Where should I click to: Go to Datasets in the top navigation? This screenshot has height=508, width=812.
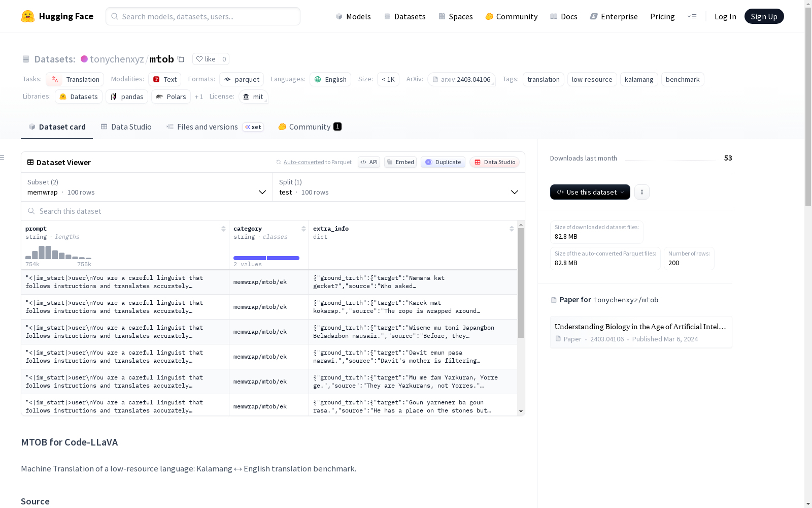click(x=404, y=16)
